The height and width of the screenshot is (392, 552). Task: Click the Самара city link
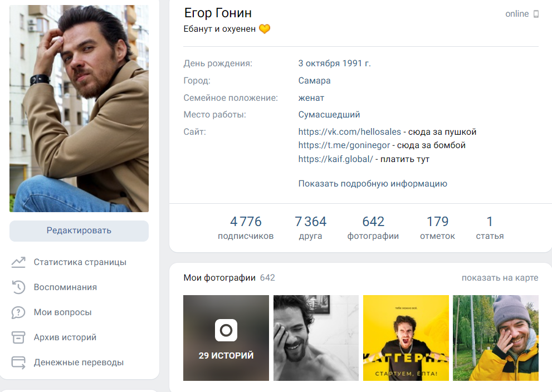coord(314,81)
